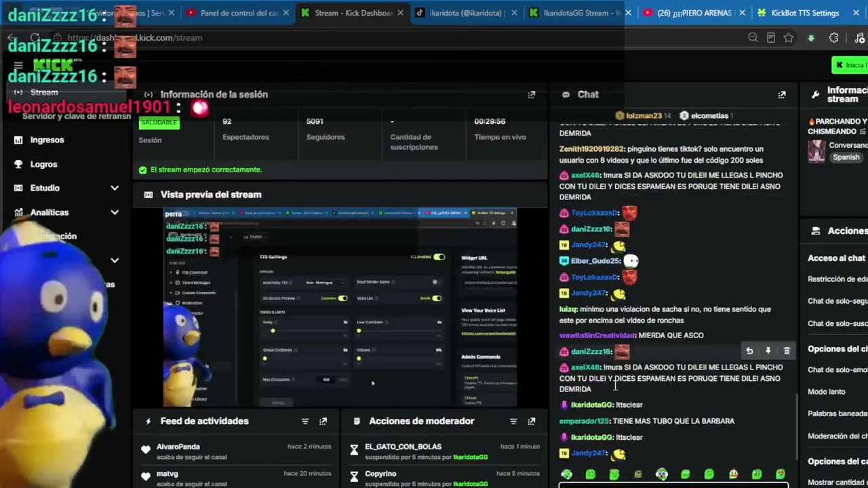Click the heart icon beside matvg

(146, 476)
